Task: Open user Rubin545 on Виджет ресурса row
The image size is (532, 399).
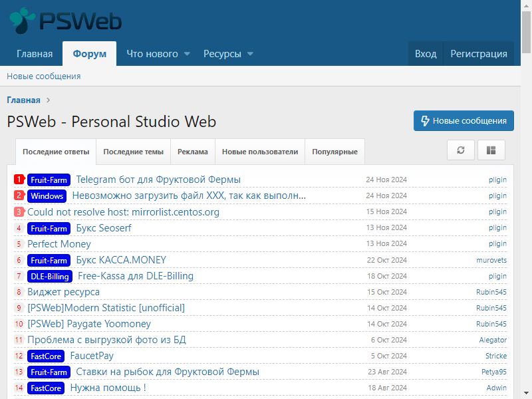Action: [x=491, y=292]
